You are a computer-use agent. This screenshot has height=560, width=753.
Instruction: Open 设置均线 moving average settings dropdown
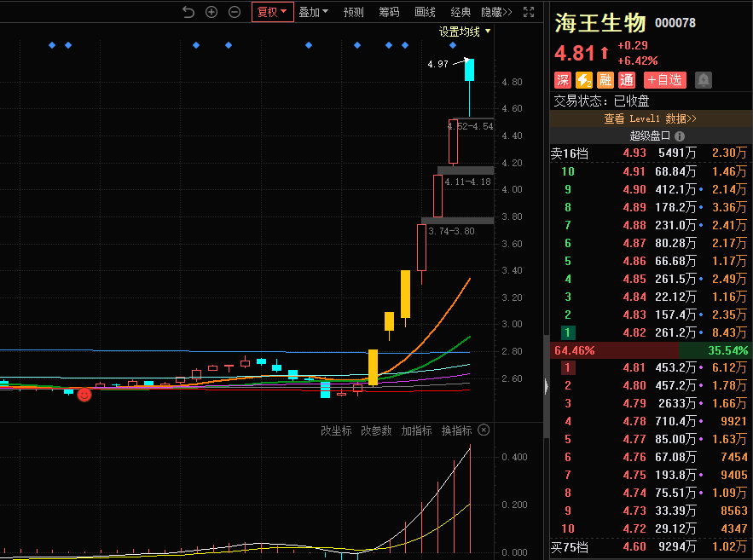(465, 32)
